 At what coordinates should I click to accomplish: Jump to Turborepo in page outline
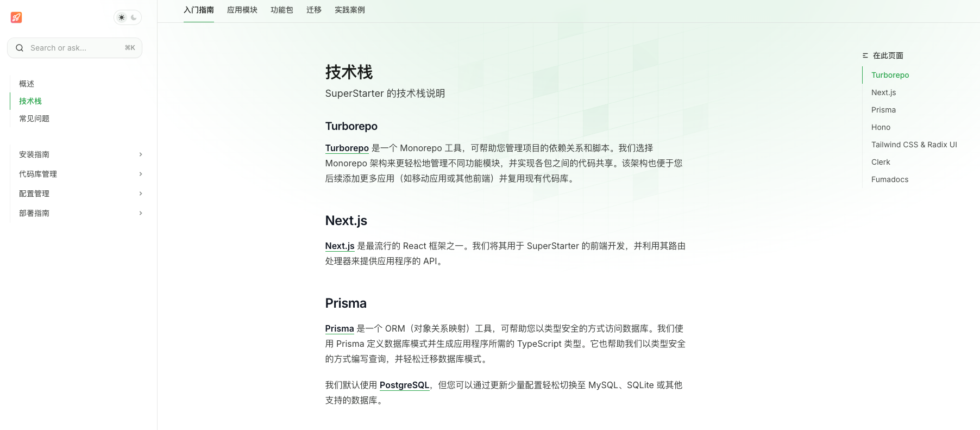[890, 75]
